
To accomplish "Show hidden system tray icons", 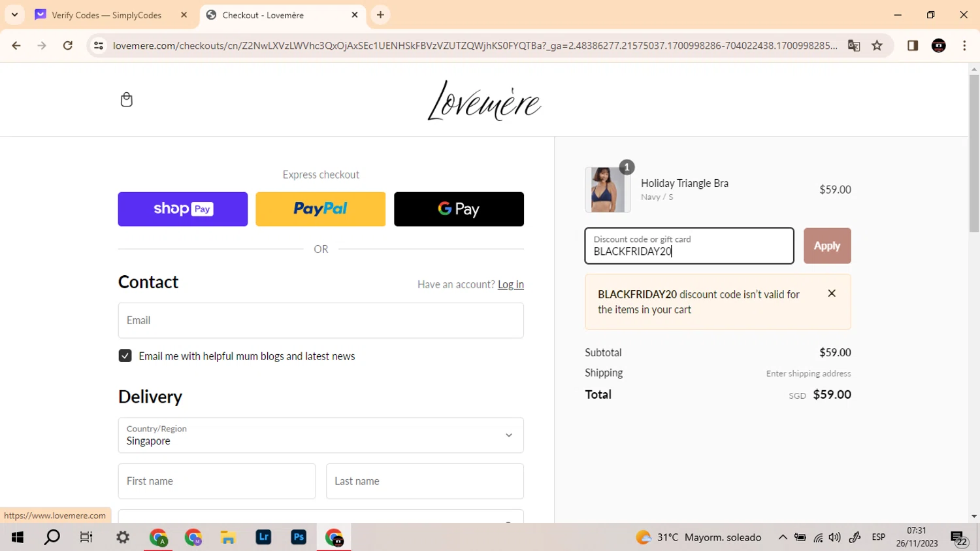I will [x=783, y=537].
